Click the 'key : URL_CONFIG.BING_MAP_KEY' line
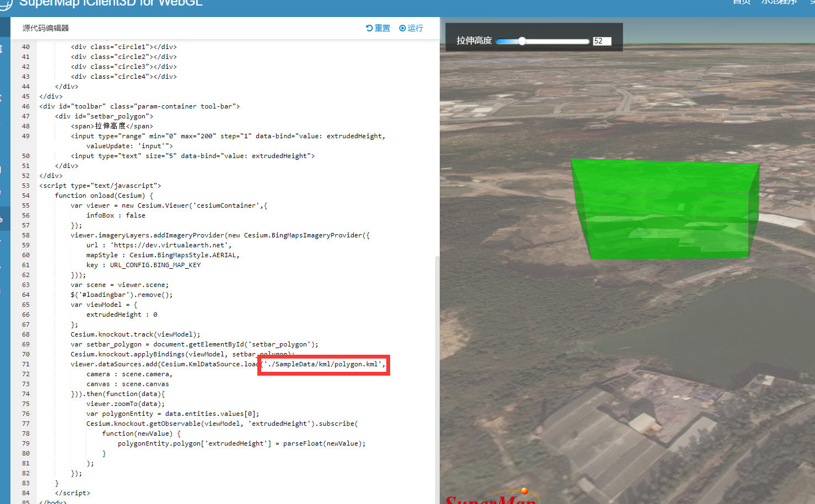 coord(143,265)
